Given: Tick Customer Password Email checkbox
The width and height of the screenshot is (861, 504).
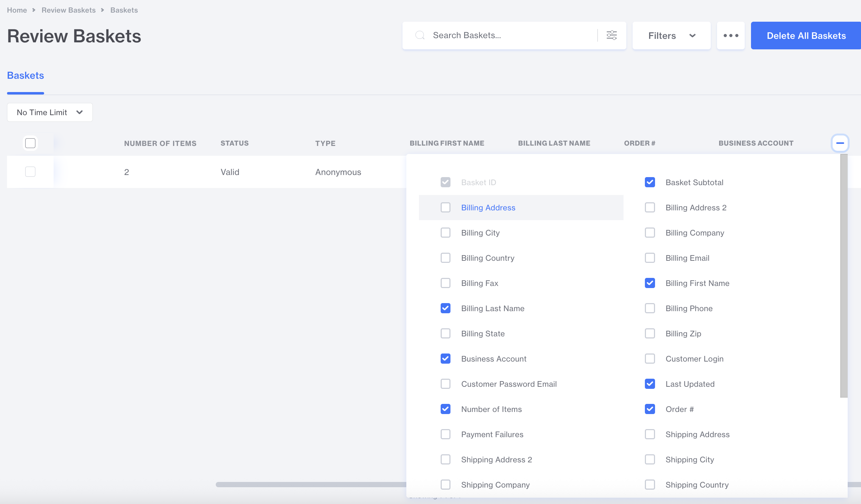Looking at the screenshot, I should [446, 384].
